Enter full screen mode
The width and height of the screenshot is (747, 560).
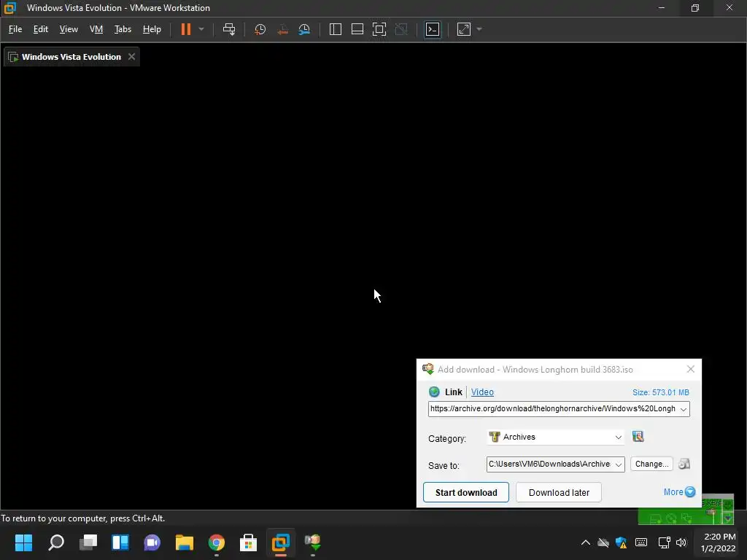pos(379,29)
